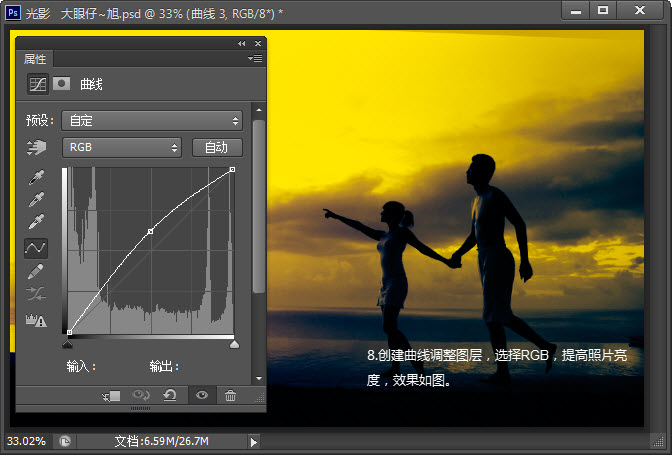Click the Photoshop Ps icon in title bar
Screen dimensions: 672x455
pyautogui.click(x=13, y=13)
